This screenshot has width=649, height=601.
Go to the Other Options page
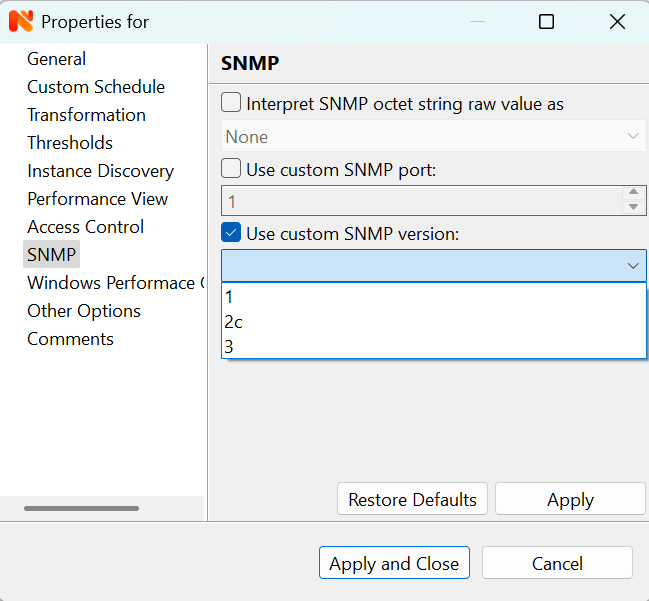84,311
